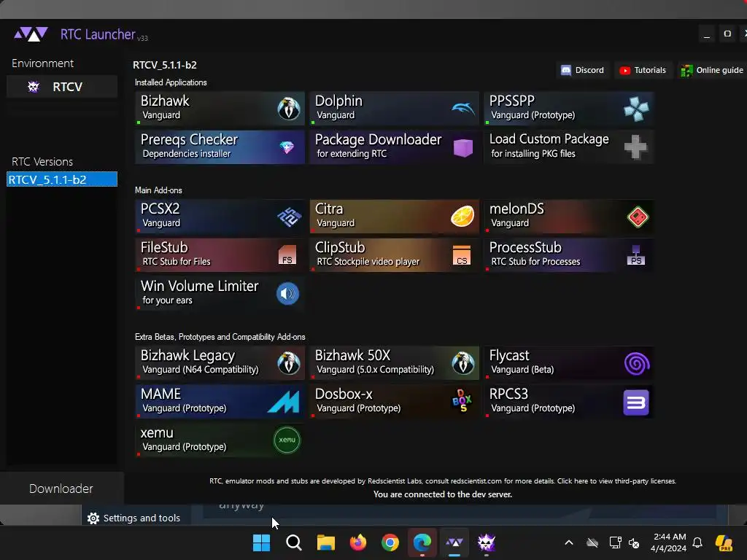Click the melonDS red diamond icon
The image size is (747, 560).
(638, 217)
